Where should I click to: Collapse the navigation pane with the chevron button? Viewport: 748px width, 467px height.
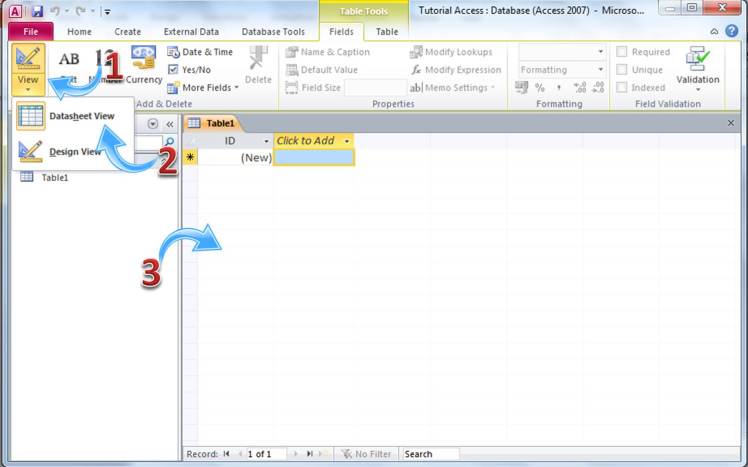click(x=170, y=123)
